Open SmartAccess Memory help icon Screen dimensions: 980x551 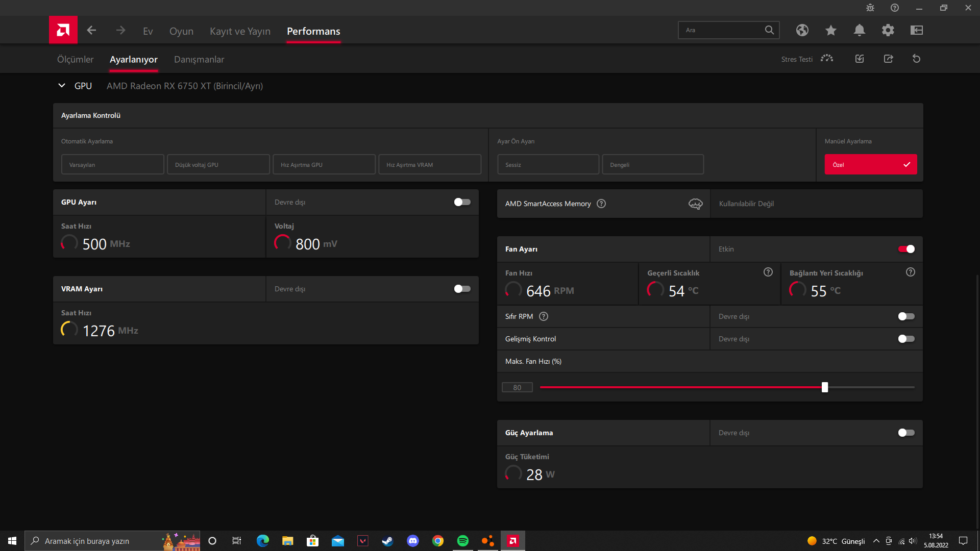(x=601, y=204)
